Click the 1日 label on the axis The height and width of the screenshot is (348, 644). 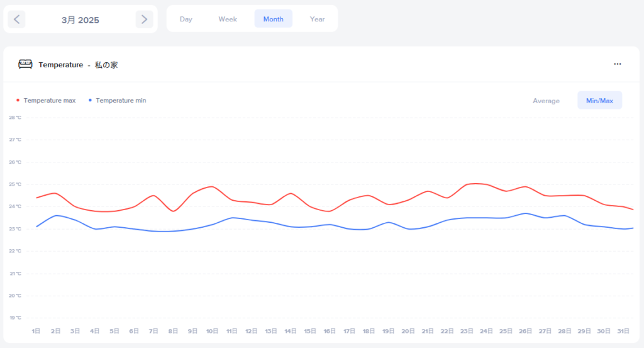click(x=36, y=331)
